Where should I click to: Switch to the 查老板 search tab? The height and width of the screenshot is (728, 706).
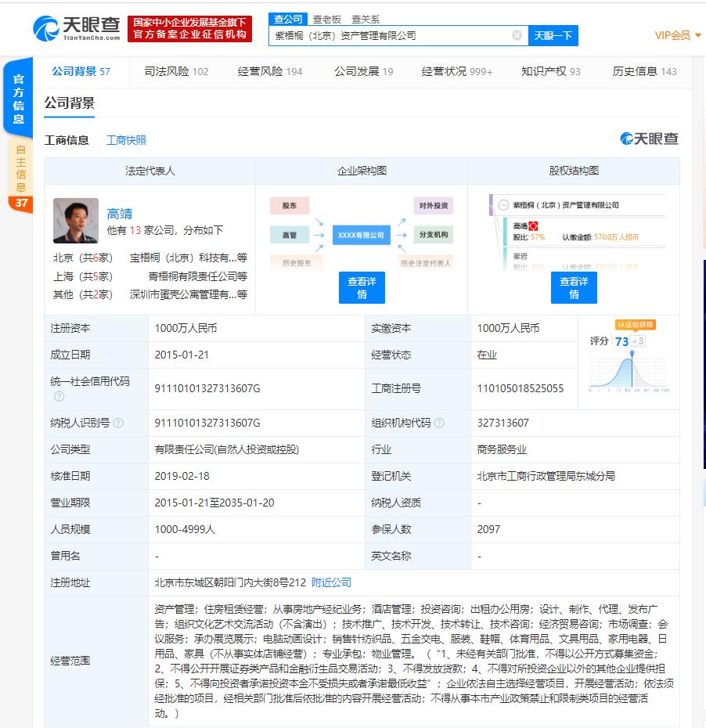pos(326,19)
